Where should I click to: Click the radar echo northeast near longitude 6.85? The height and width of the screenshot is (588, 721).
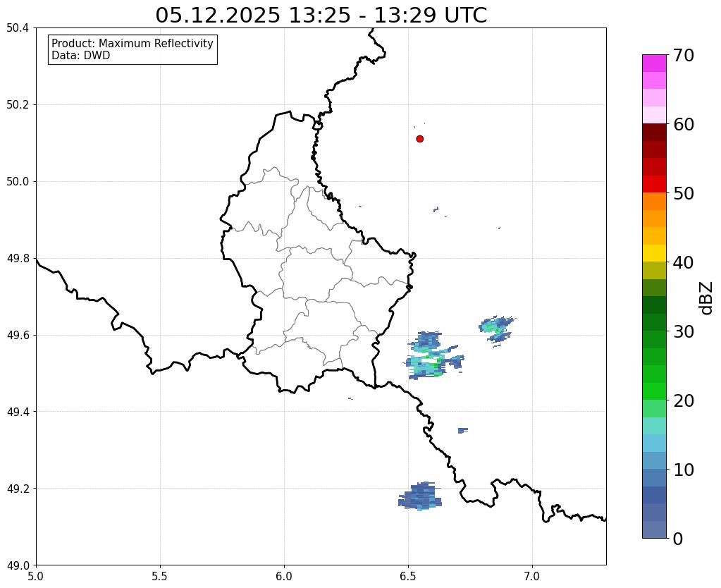497,331
